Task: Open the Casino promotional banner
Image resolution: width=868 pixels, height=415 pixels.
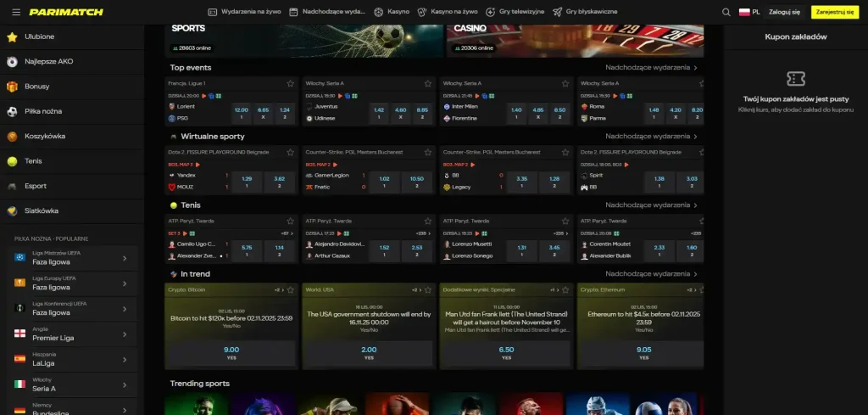Action: (x=575, y=39)
